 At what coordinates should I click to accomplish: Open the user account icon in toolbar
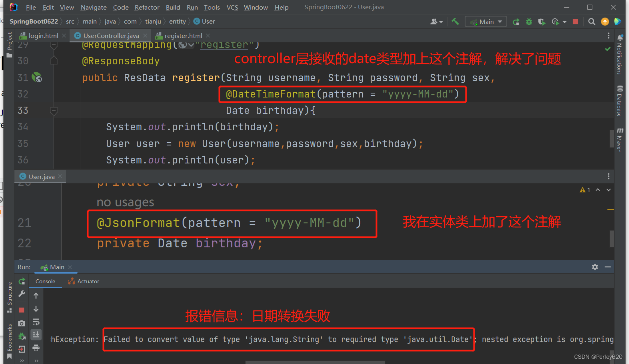coord(436,22)
